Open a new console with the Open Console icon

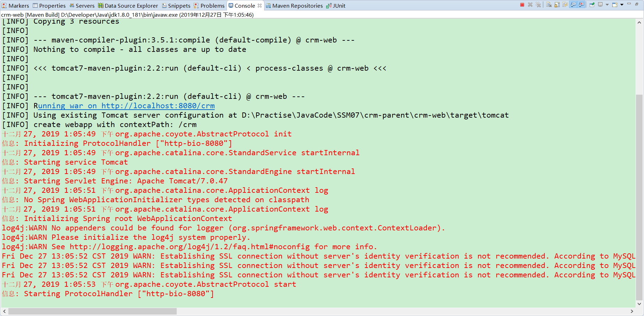point(615,5)
